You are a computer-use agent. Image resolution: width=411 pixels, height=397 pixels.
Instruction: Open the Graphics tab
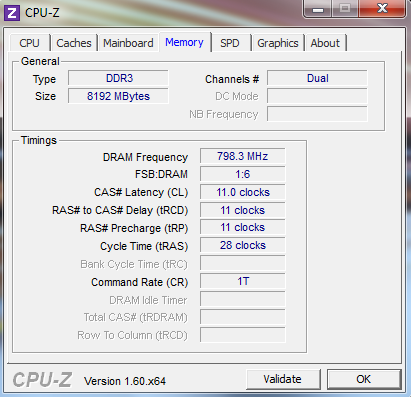[278, 43]
